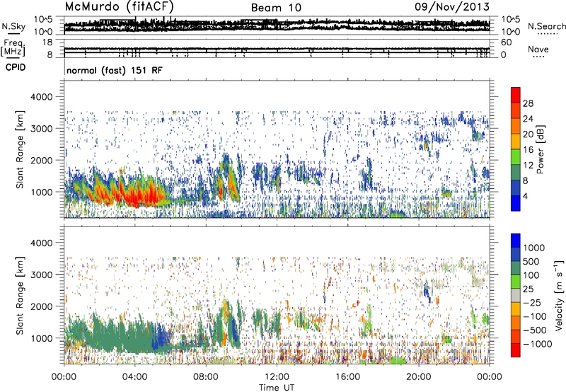Click the velocity panel 'Slant Range [km]' label

coord(20,295)
